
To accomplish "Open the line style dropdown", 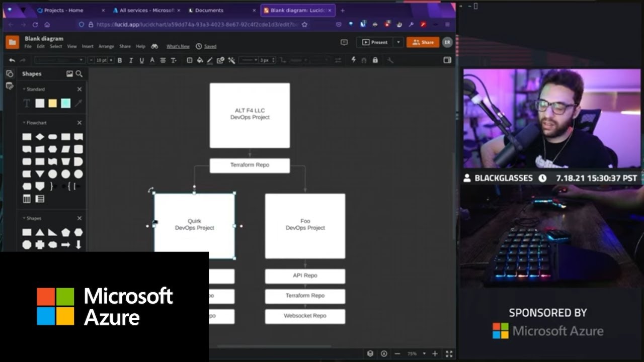I will click(249, 60).
